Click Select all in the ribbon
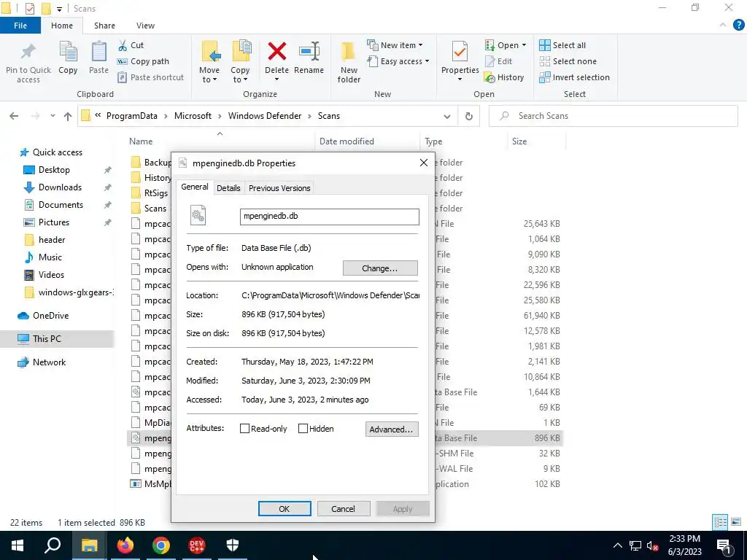This screenshot has height=560, width=747. pos(562,45)
